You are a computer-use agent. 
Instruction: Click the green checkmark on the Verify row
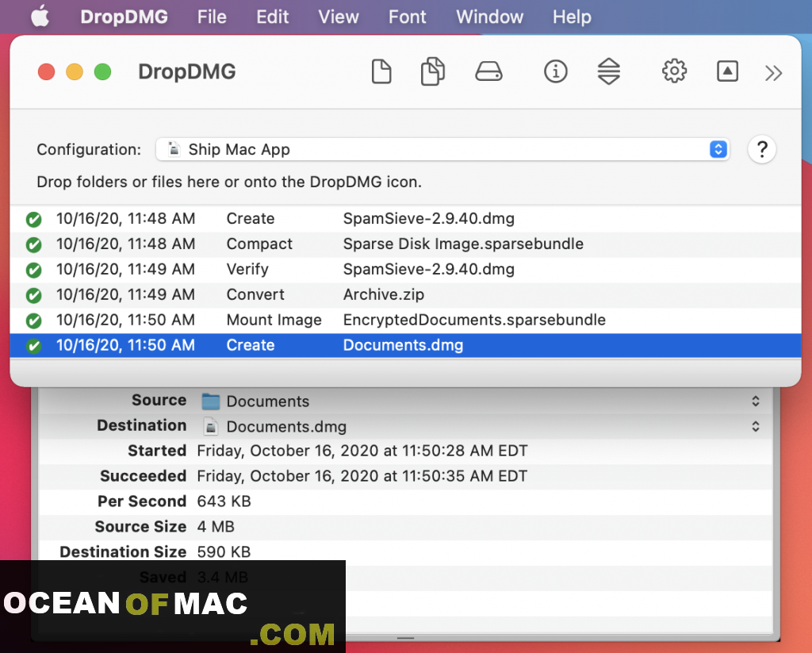[34, 270]
